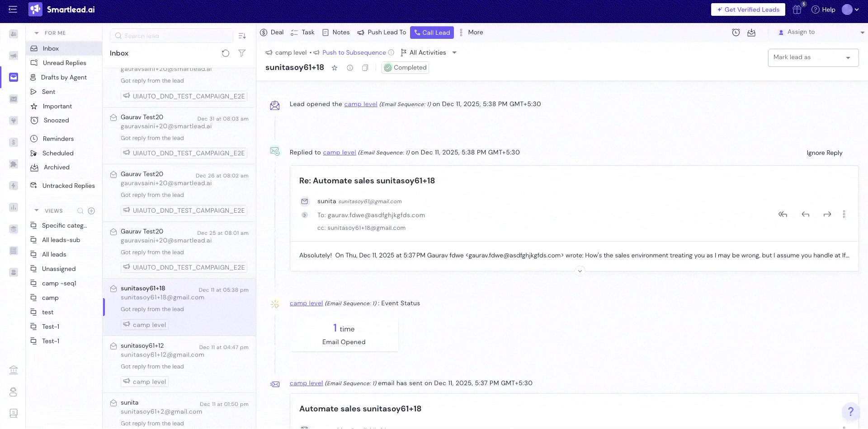Click Get Verified Leads button

click(748, 9)
